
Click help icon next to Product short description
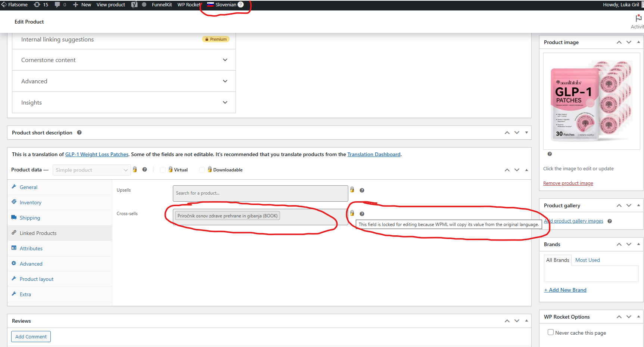[79, 133]
